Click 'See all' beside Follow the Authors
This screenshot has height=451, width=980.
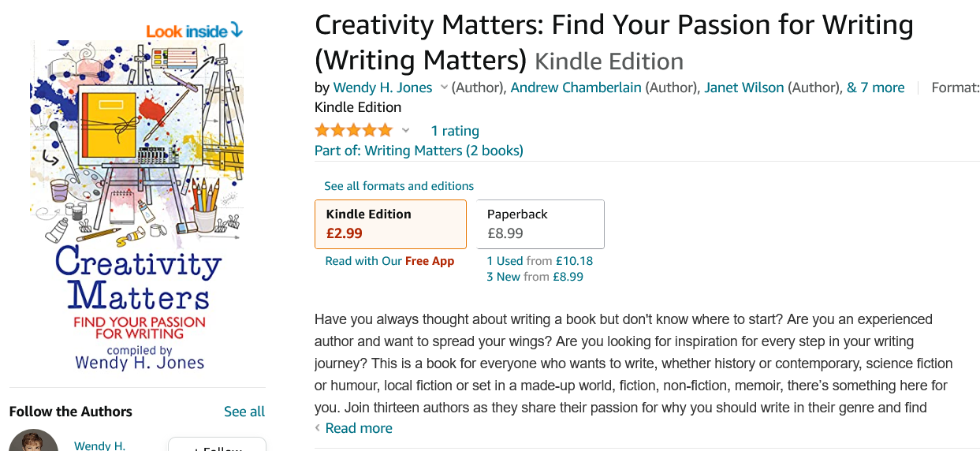[244, 412]
